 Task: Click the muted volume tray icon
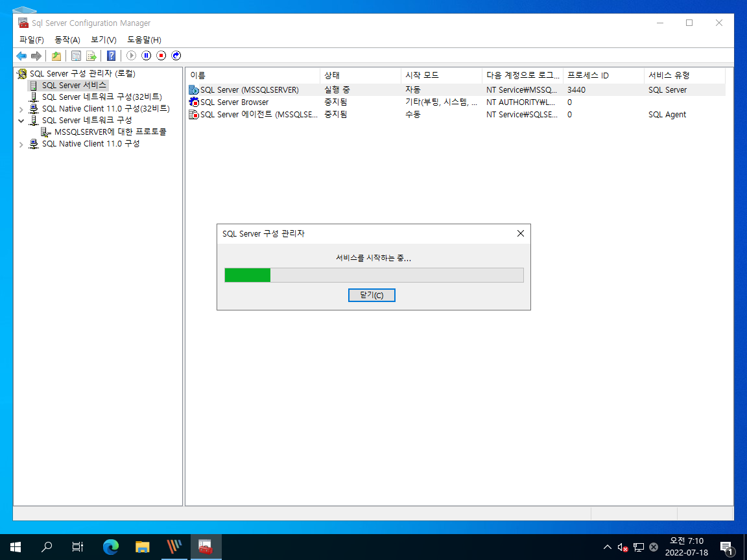click(x=622, y=548)
